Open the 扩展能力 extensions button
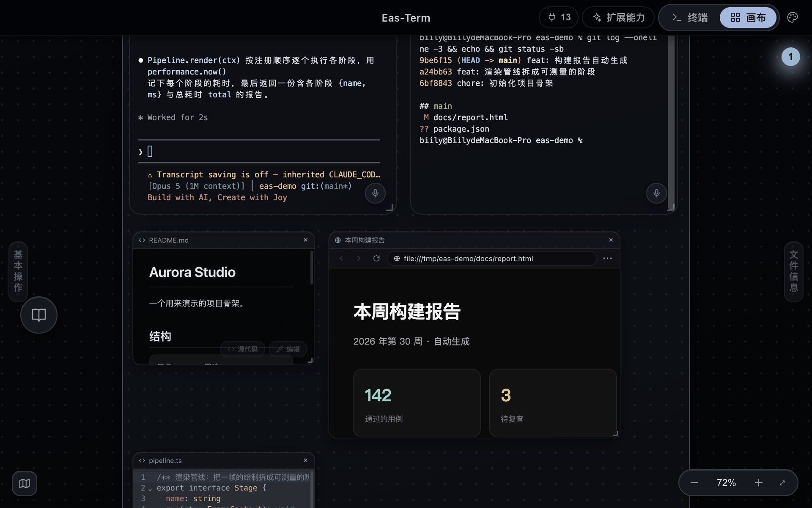Screen dimensions: 812x508 (x=618, y=17)
